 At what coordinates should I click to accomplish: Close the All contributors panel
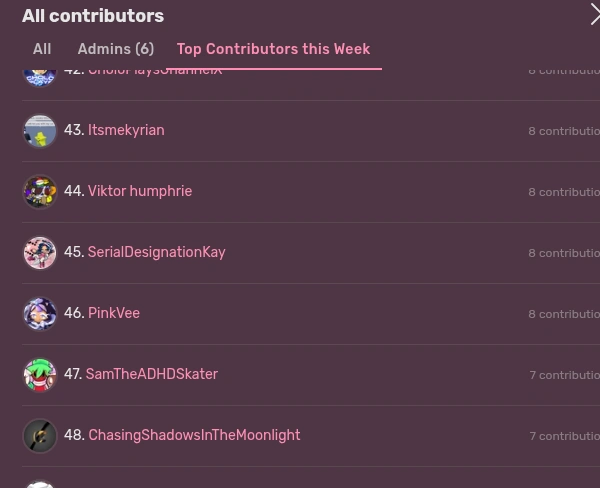[x=594, y=14]
